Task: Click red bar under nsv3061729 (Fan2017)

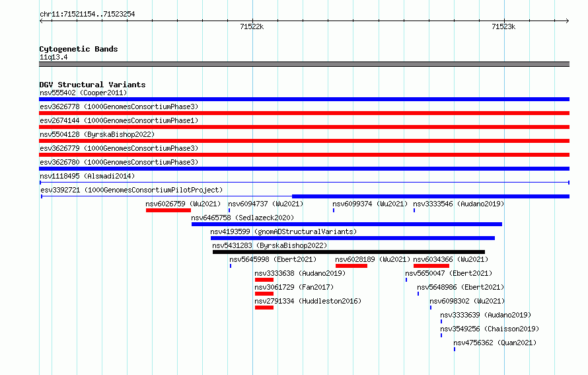Action: (264, 294)
